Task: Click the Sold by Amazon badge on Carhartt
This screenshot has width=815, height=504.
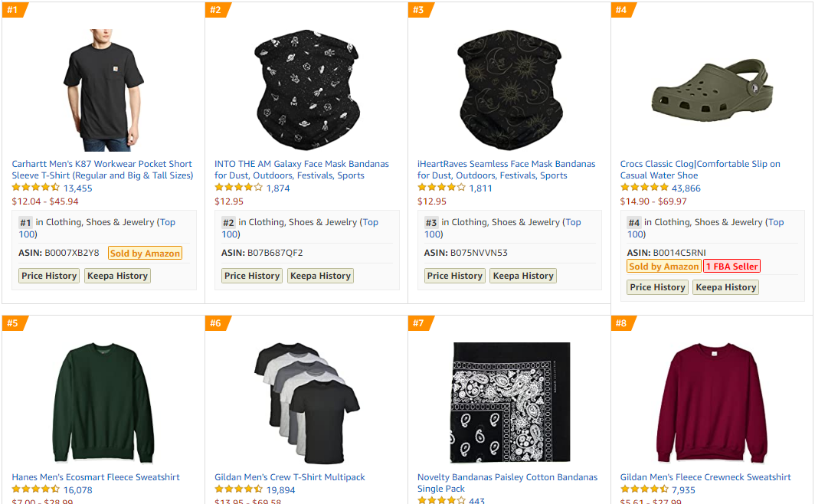Action: point(145,253)
